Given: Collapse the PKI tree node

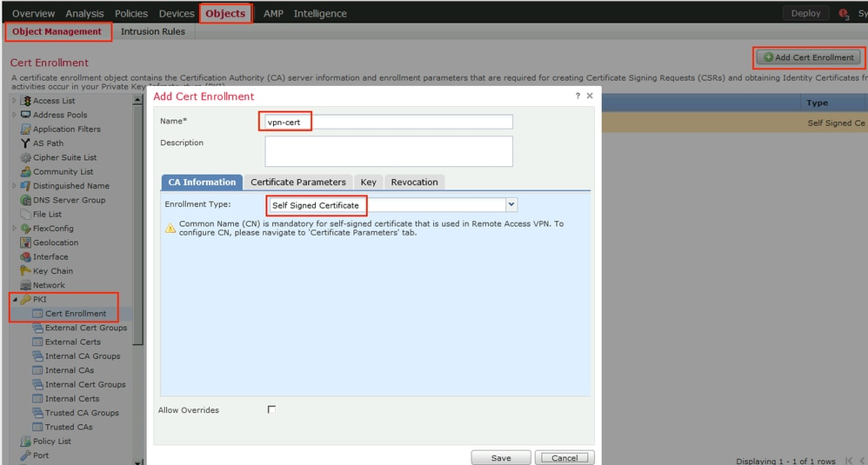Looking at the screenshot, I should click(14, 299).
